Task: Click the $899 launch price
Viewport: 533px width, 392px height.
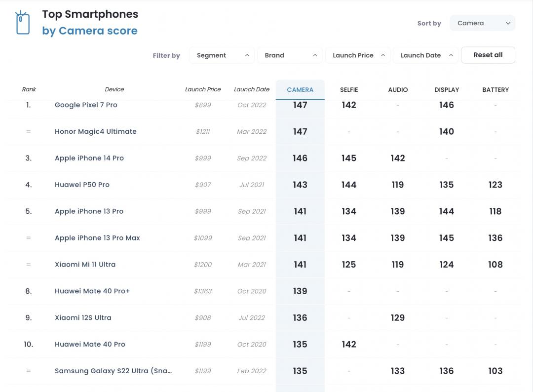Action: pos(203,105)
